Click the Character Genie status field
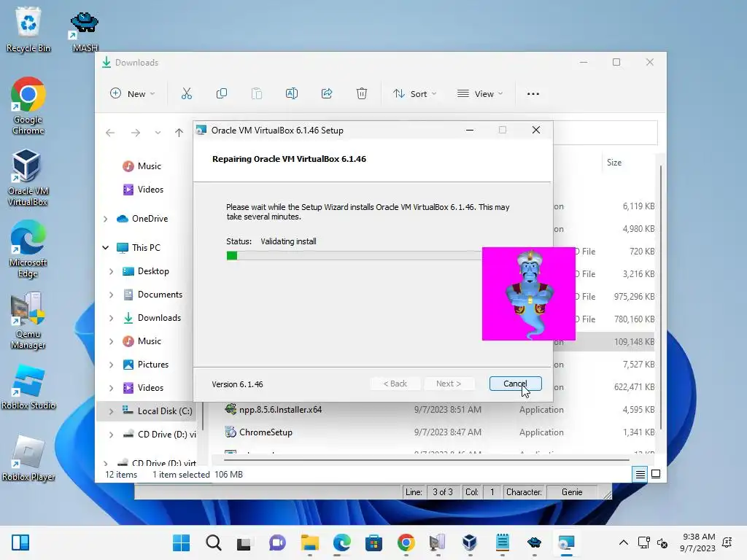 pos(572,492)
